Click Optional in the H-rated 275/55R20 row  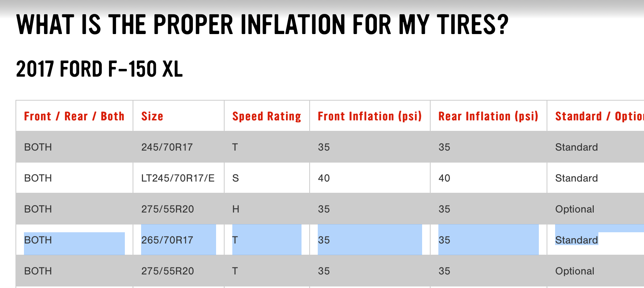tap(575, 209)
